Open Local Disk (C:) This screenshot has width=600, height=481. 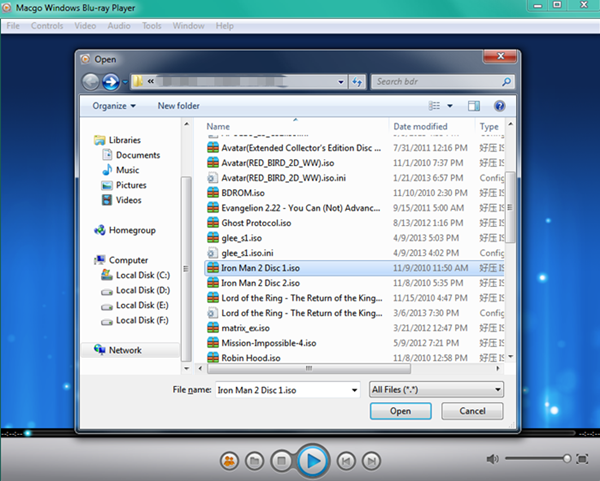pyautogui.click(x=135, y=275)
